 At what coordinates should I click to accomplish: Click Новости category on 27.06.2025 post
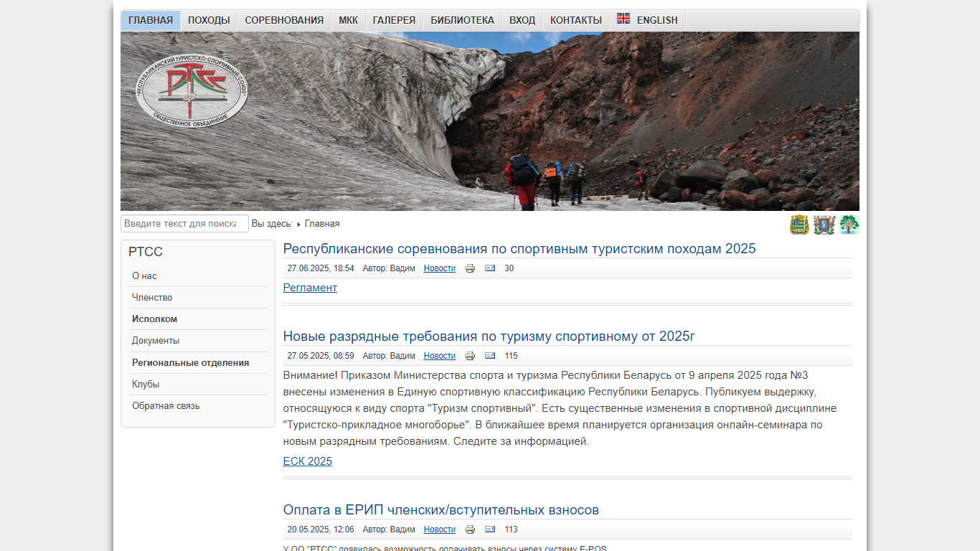tap(440, 268)
